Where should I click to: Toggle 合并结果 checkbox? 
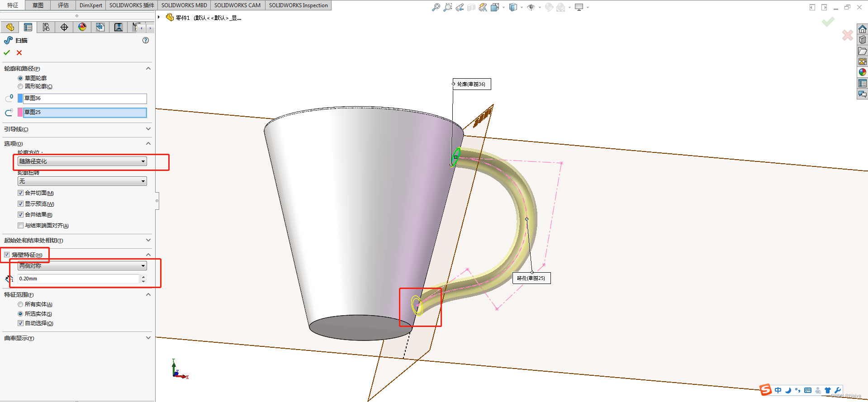click(x=20, y=215)
